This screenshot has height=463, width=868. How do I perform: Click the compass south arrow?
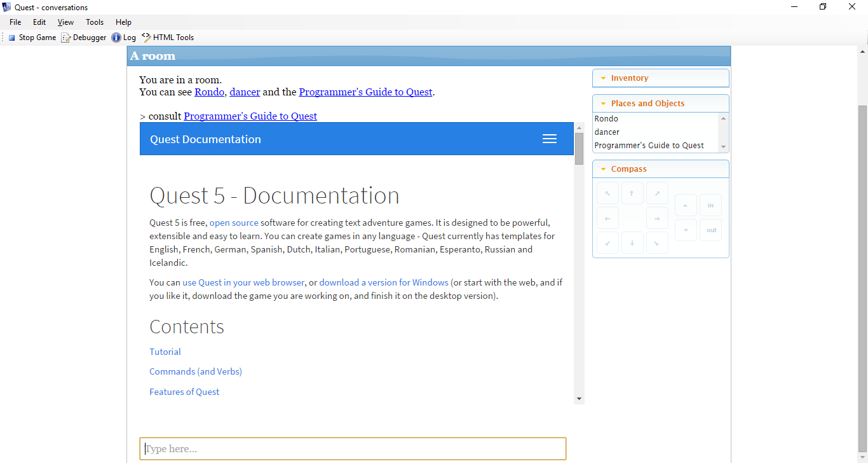632,243
